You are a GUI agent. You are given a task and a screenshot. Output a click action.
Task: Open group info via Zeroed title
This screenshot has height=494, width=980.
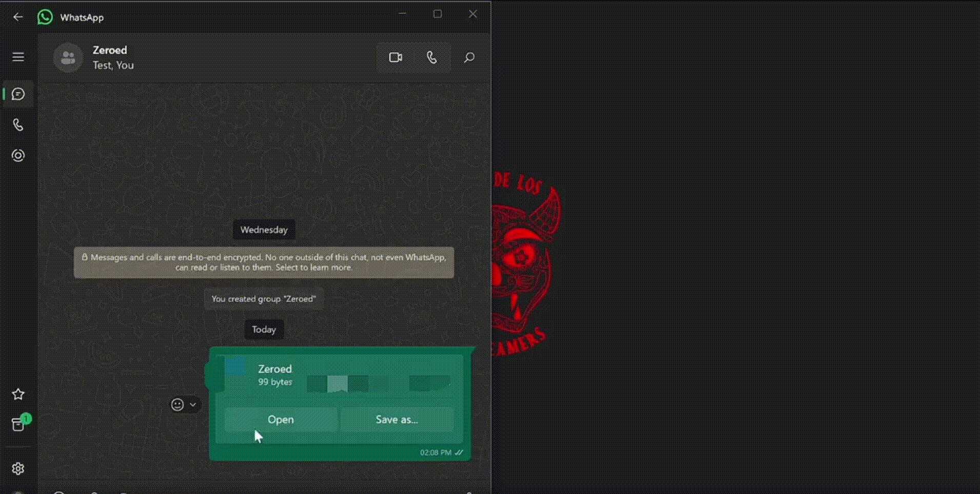110,50
